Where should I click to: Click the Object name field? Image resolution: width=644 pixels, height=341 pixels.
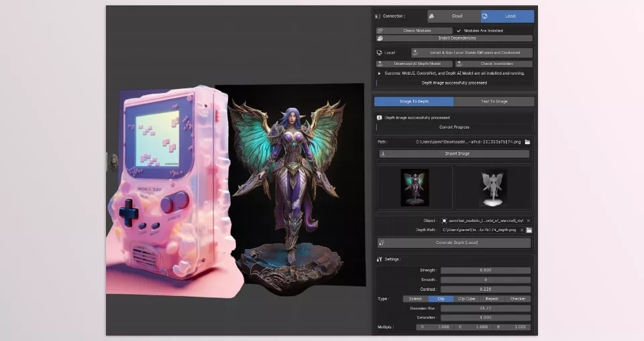pyautogui.click(x=486, y=221)
